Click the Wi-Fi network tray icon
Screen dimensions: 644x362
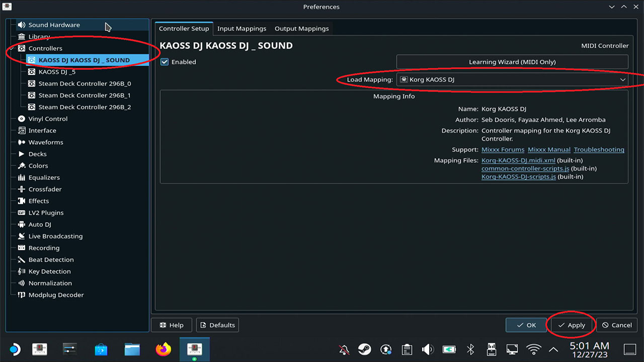[x=533, y=349]
